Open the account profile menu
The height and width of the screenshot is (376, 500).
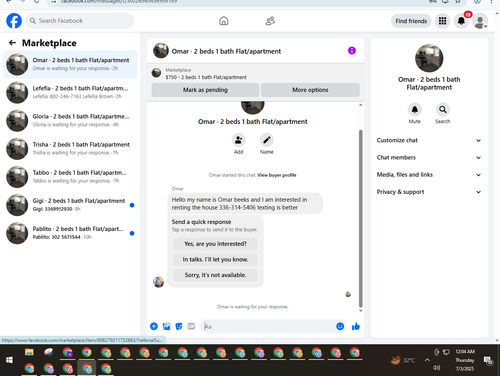point(480,21)
